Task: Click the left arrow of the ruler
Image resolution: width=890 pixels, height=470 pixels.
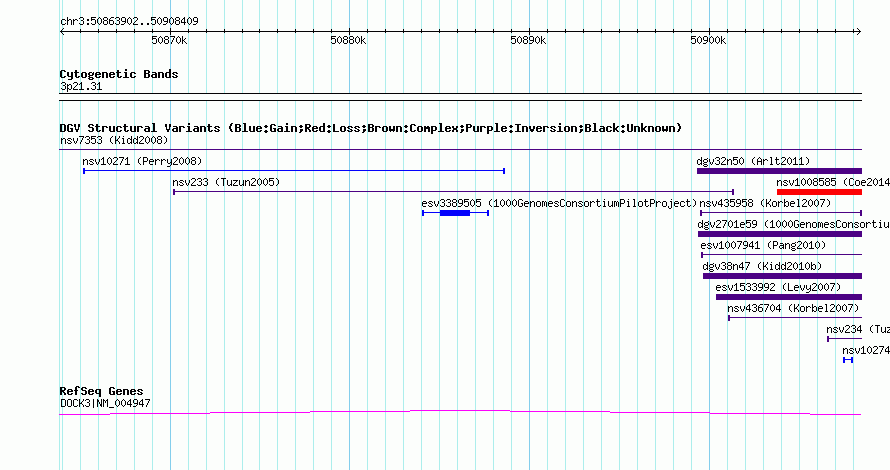Action: click(62, 32)
